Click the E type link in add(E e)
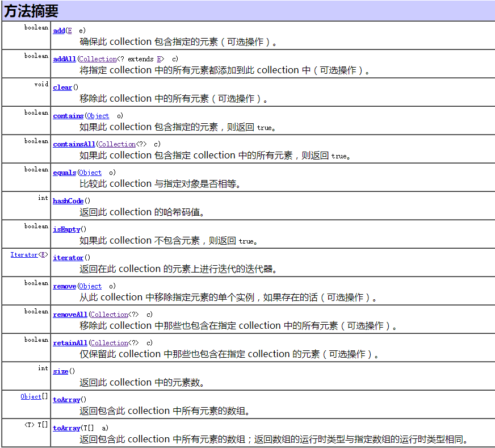The width and height of the screenshot is (495, 448). [x=70, y=31]
